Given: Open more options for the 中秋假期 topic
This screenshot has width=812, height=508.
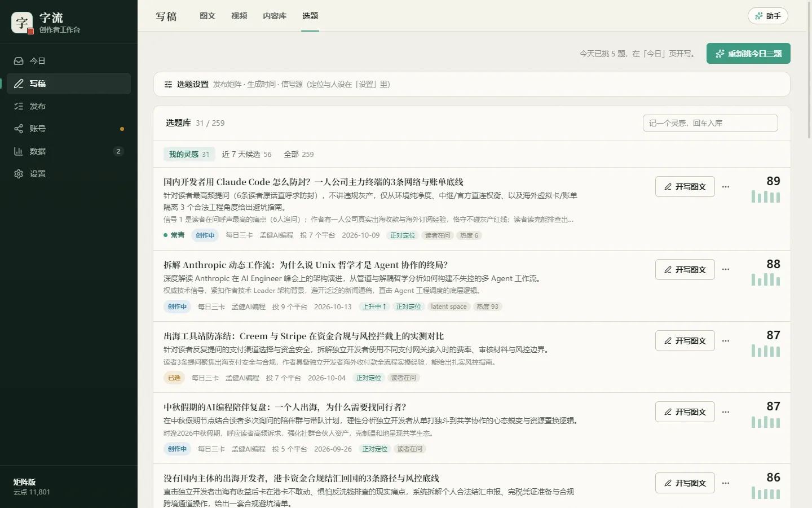Looking at the screenshot, I should [726, 412].
